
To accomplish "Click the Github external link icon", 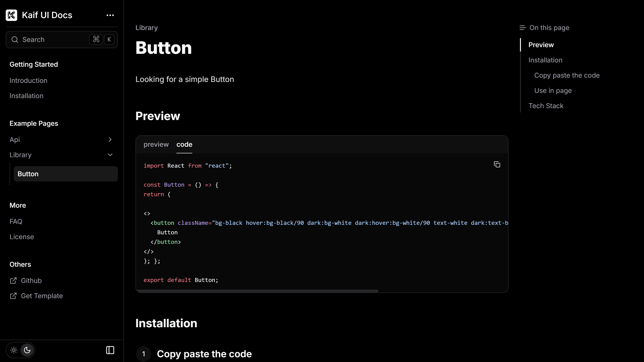I will point(13,280).
